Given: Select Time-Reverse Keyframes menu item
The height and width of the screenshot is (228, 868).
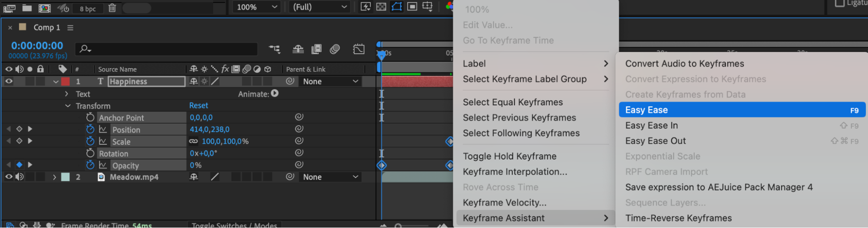Looking at the screenshot, I should 678,218.
